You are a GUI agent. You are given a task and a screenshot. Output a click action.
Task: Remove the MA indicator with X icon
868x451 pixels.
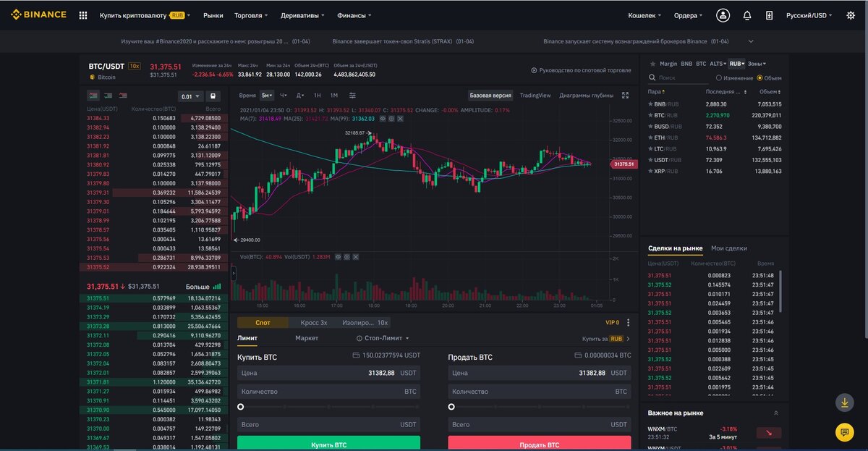click(399, 118)
